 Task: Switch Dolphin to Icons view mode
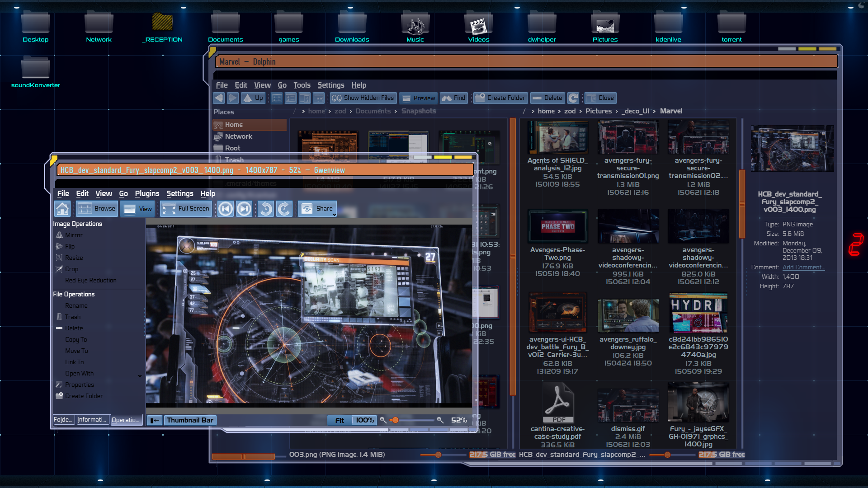(x=277, y=98)
